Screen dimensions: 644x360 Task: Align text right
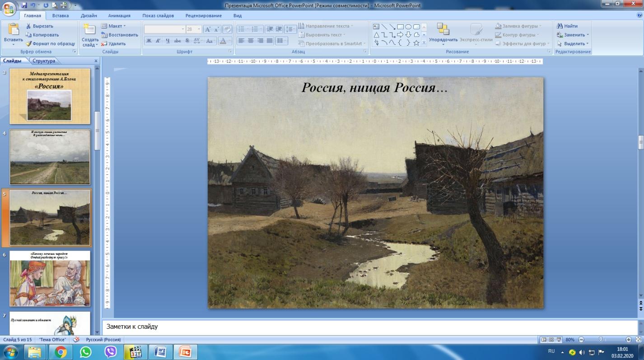(260, 41)
